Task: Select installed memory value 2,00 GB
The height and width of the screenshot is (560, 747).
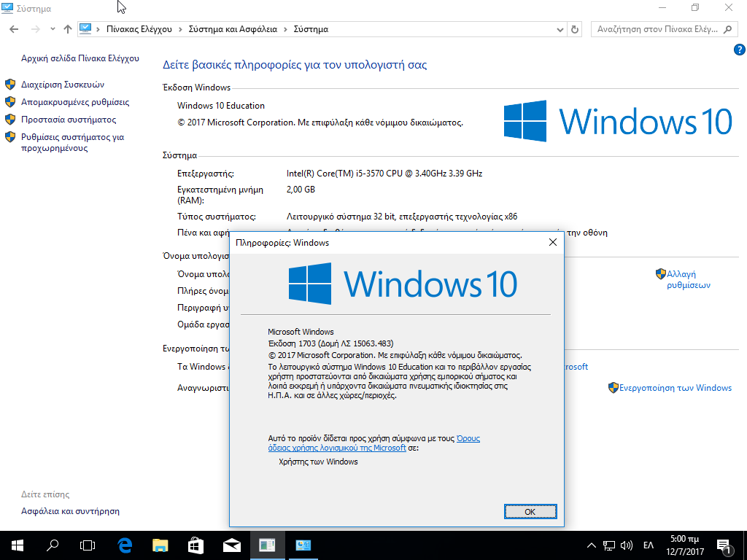Action: point(301,189)
